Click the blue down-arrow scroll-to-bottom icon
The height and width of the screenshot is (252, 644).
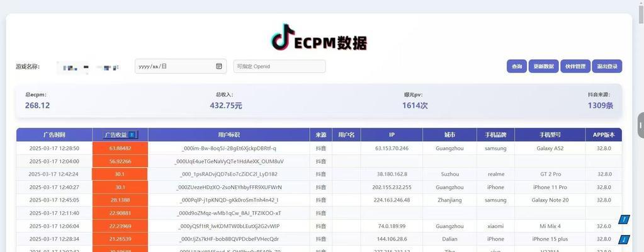(x=624, y=238)
